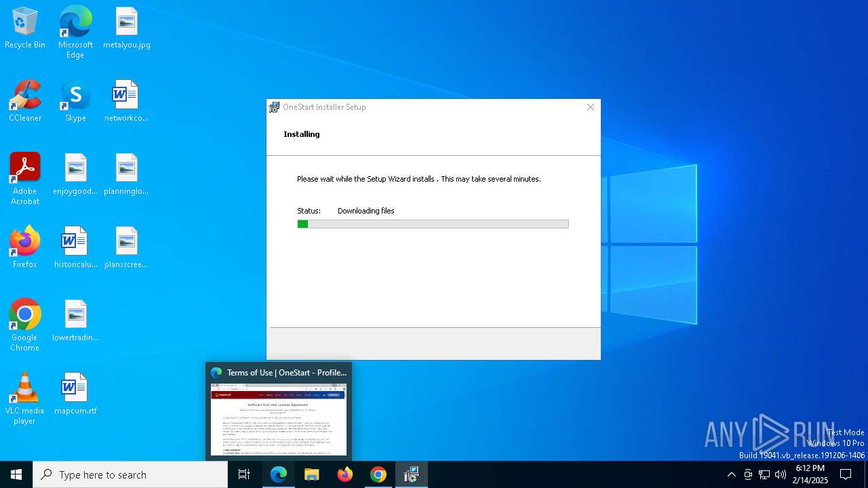Click the Installing header text
The image size is (868, 488).
pos(302,134)
